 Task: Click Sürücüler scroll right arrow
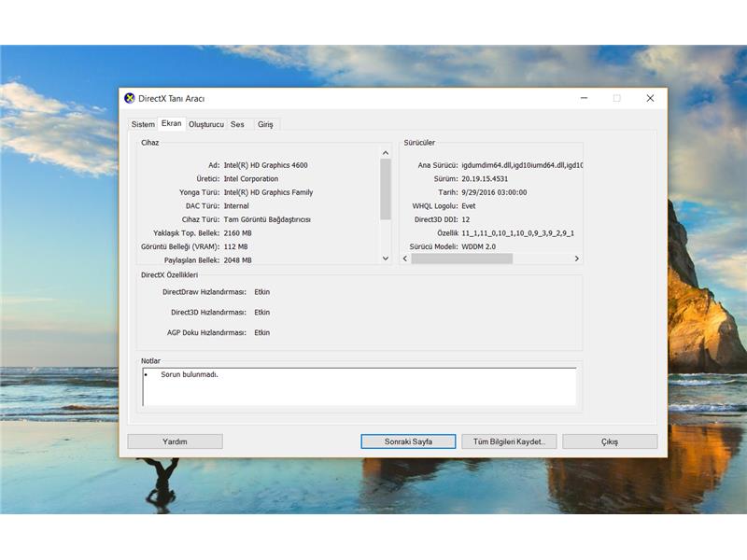click(x=576, y=259)
